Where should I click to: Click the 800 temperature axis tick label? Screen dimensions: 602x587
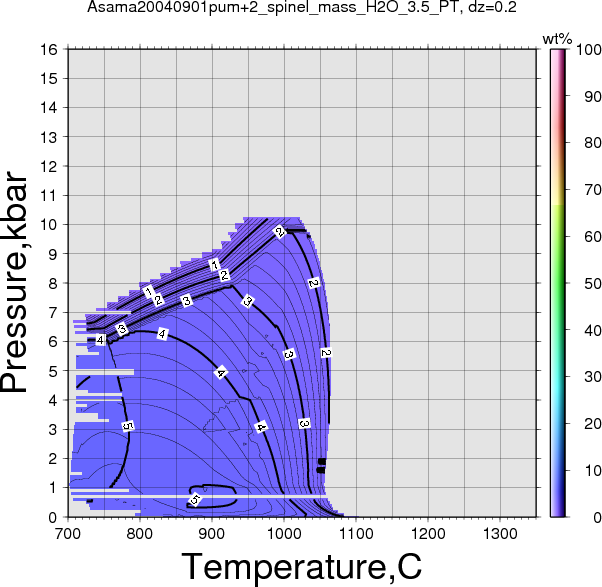[x=140, y=534]
